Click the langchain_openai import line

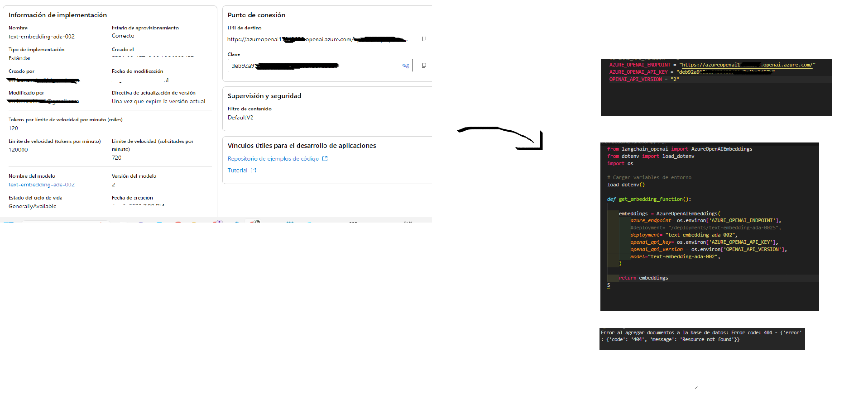click(x=680, y=149)
